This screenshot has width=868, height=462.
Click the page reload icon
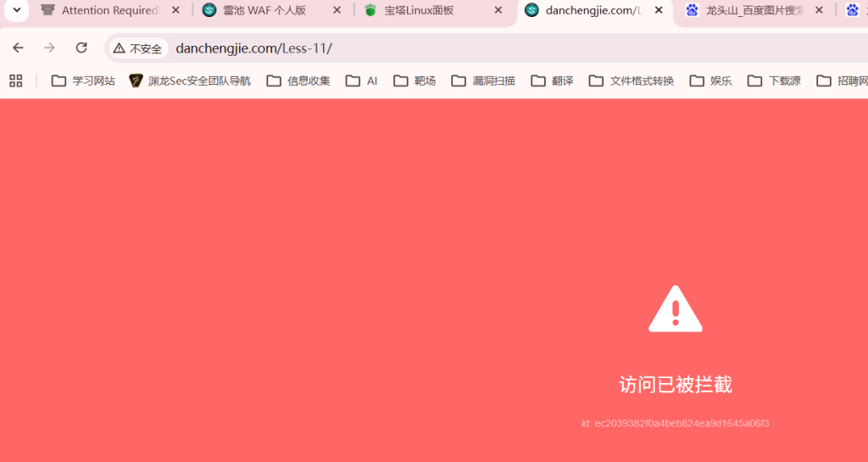tap(81, 48)
